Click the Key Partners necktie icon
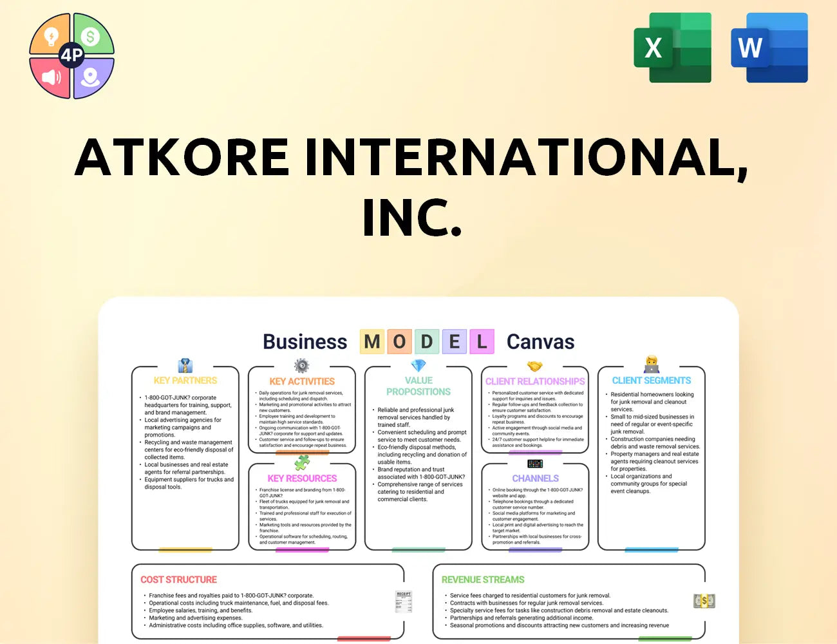Image resolution: width=837 pixels, height=644 pixels. (x=185, y=366)
